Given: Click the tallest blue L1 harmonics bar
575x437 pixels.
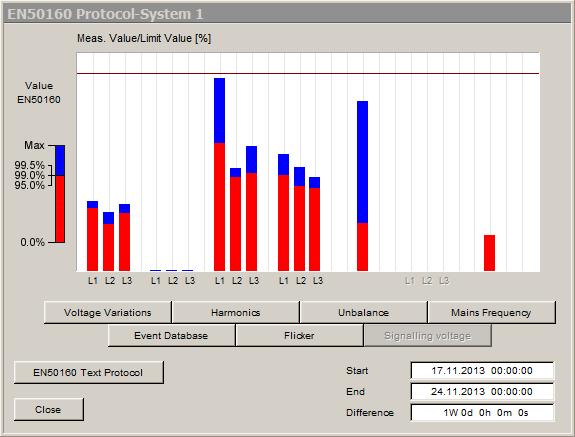Looking at the screenshot, I should coord(219,110).
